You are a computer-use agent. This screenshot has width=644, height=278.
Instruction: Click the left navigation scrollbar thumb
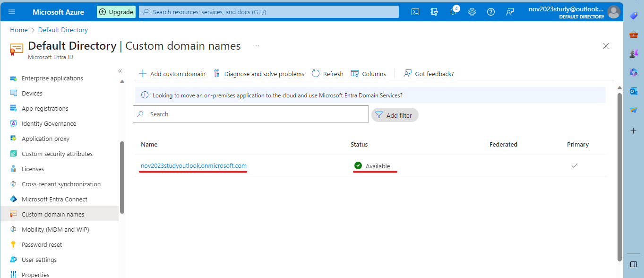tap(122, 177)
